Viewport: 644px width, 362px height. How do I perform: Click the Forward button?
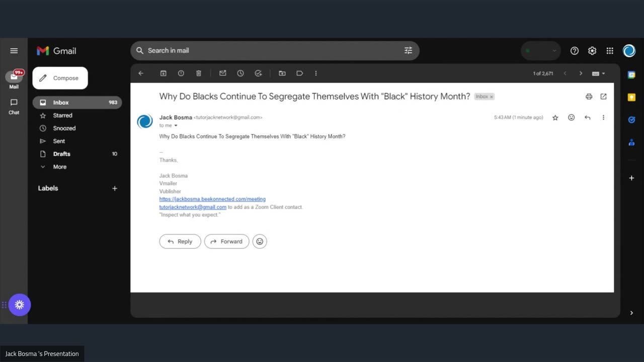(x=226, y=241)
